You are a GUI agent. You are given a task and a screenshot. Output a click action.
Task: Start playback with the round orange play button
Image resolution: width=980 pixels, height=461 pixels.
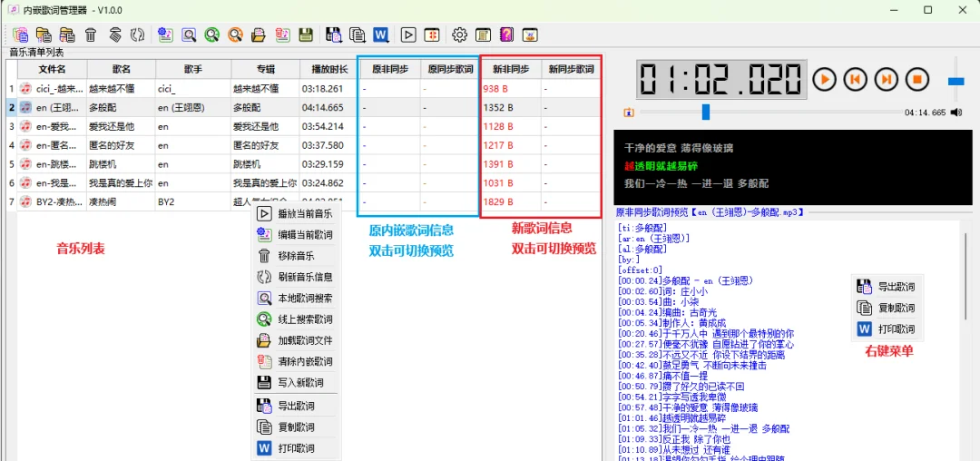(x=824, y=79)
